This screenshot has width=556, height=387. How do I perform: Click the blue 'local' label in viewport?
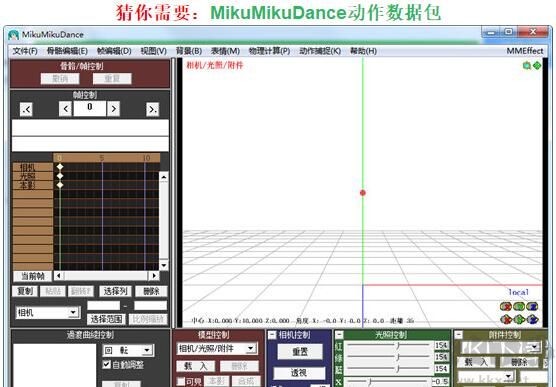point(518,292)
